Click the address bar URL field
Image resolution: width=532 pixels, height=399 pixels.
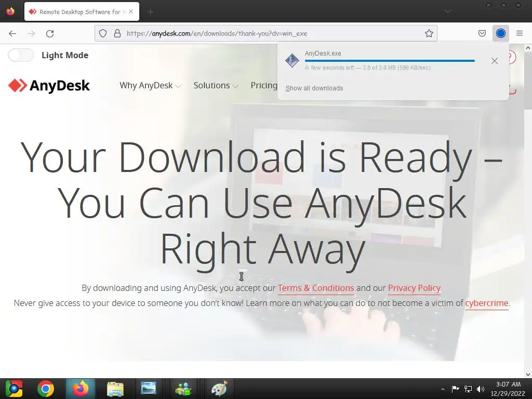click(x=265, y=33)
